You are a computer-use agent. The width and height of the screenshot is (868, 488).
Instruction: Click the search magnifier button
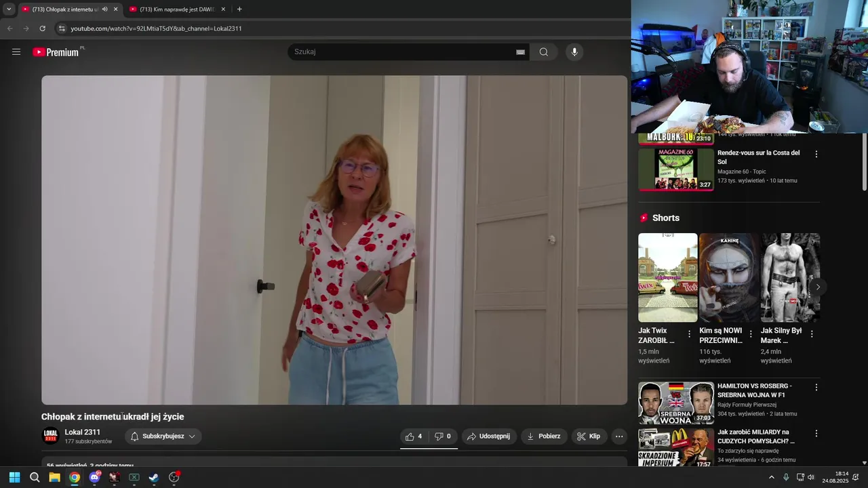pyautogui.click(x=544, y=52)
